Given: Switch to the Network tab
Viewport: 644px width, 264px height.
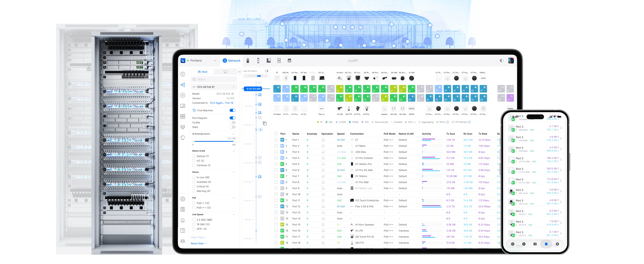Looking at the screenshot, I should pos(231,60).
